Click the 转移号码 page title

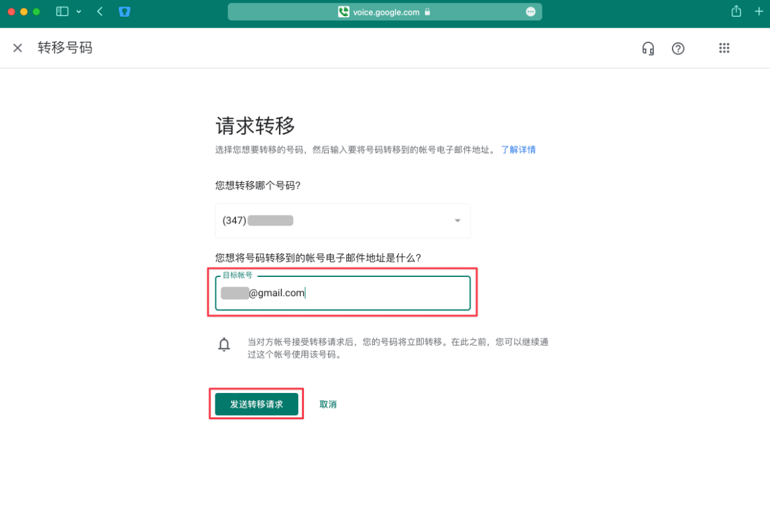click(65, 48)
